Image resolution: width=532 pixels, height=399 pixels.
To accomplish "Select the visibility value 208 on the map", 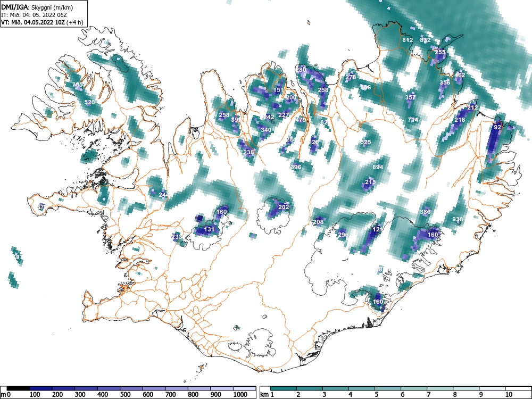I will tap(318, 222).
